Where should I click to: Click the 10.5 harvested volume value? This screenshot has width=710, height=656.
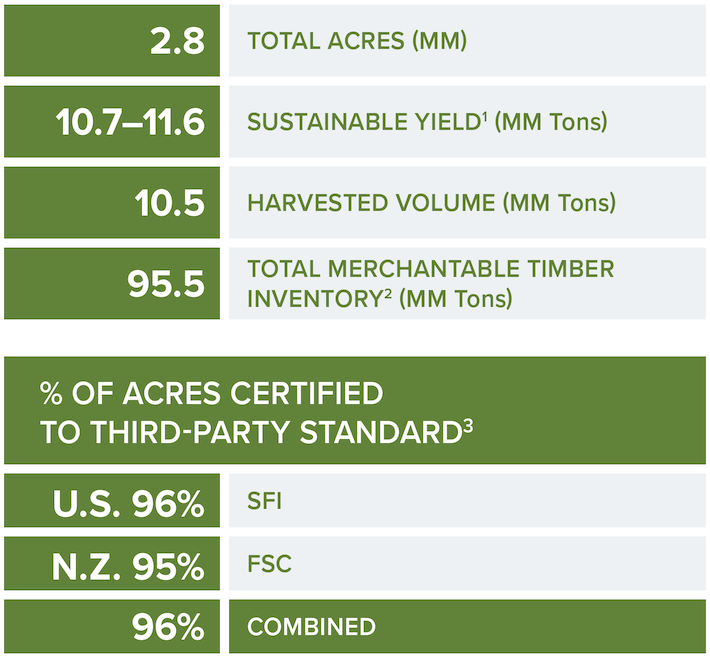coord(170,203)
